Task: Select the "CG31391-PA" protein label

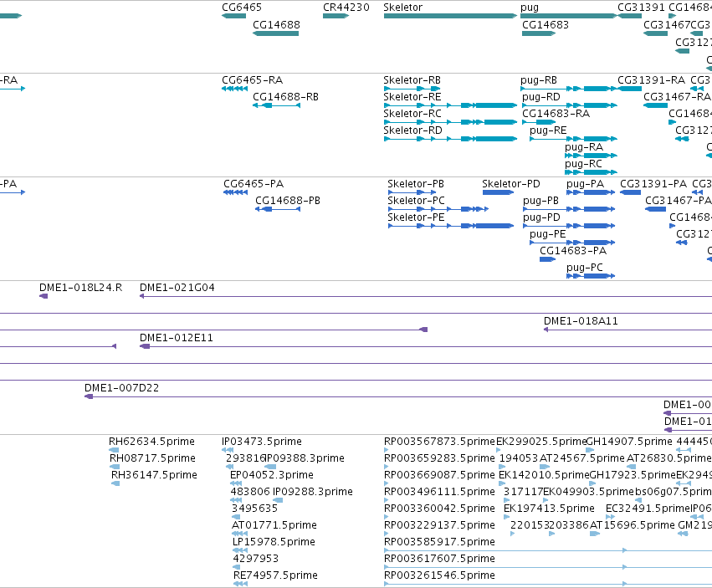Action: tap(653, 184)
